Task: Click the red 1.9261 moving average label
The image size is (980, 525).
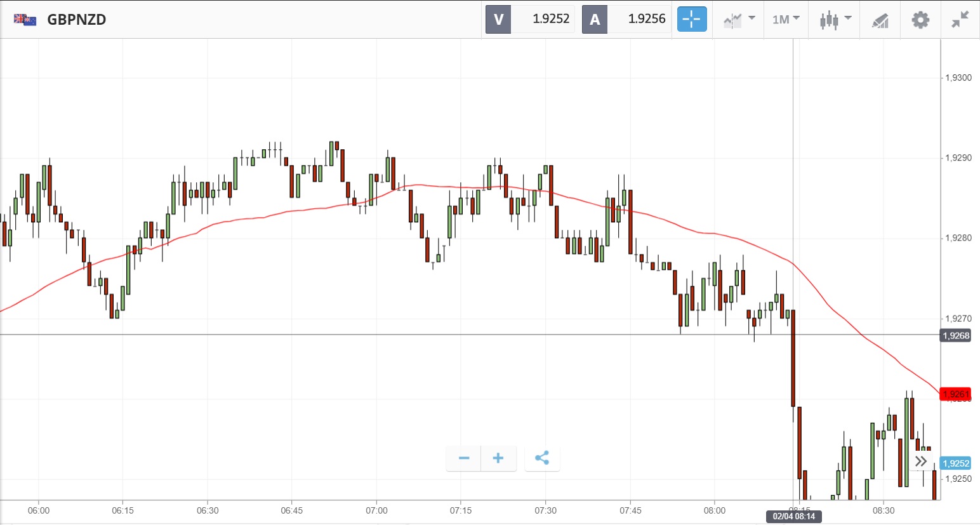Action: coord(956,394)
